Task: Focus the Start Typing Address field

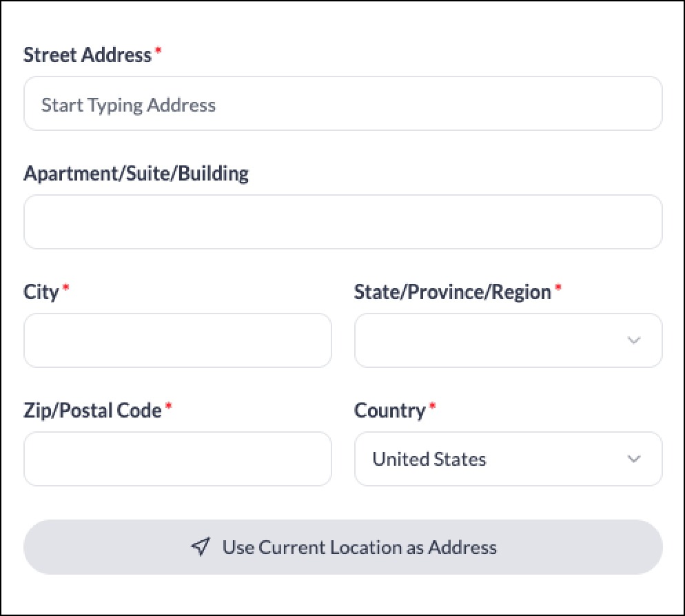Action: click(343, 103)
